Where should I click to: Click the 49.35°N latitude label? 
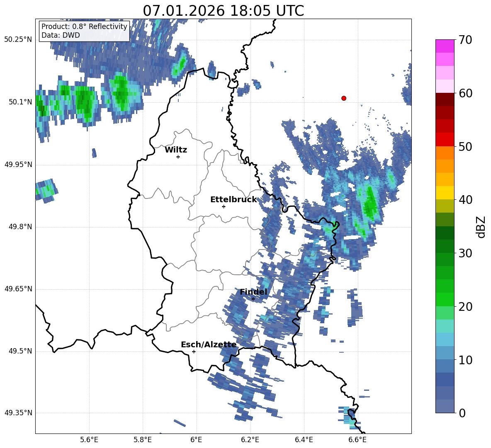pyautogui.click(x=18, y=413)
